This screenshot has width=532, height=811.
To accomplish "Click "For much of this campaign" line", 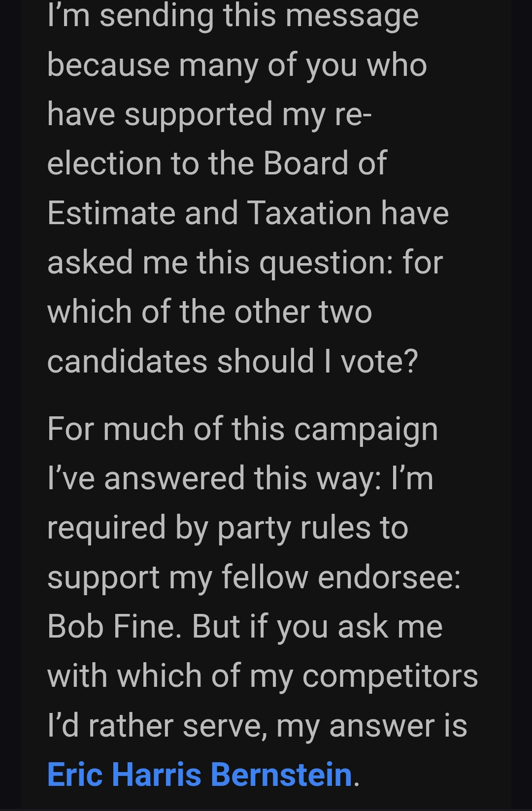I will click(242, 429).
